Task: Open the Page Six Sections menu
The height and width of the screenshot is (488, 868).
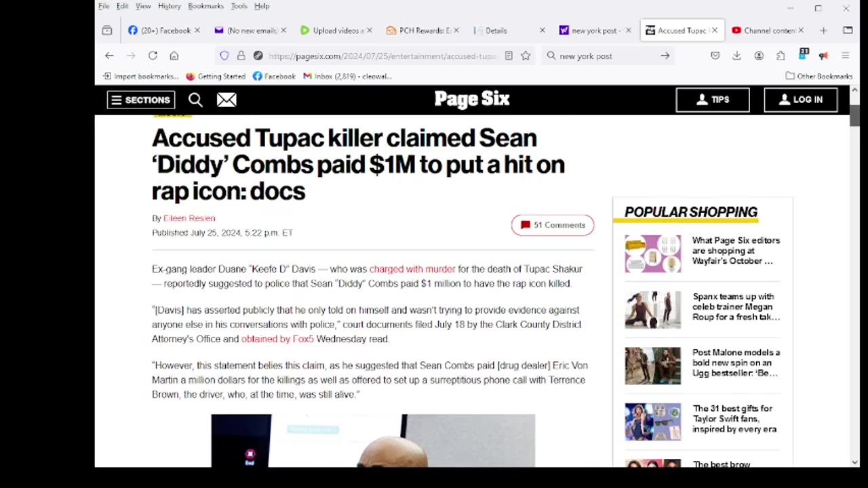Action: pyautogui.click(x=141, y=100)
